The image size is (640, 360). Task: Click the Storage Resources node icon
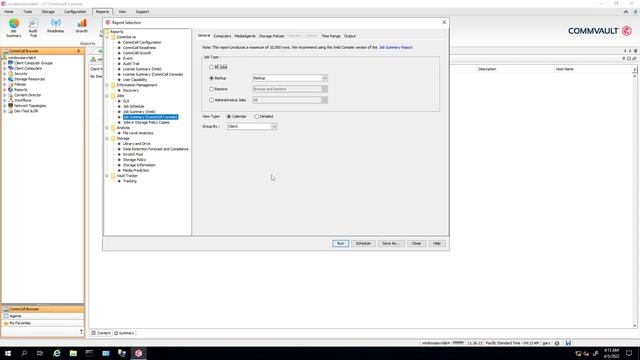coord(11,79)
